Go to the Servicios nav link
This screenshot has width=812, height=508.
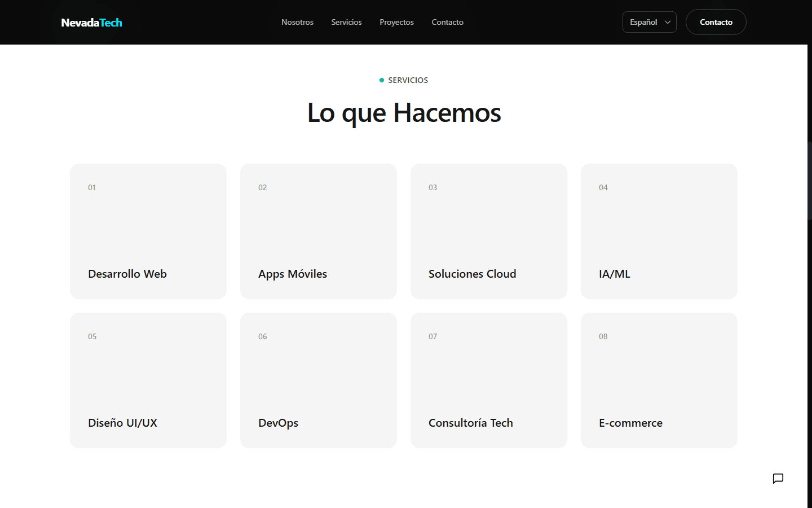click(x=346, y=22)
